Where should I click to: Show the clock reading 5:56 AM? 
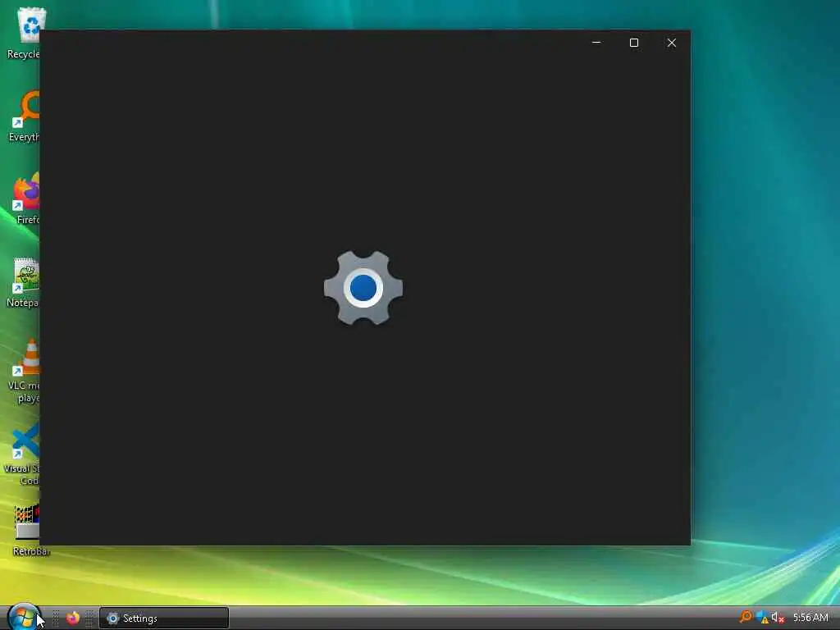[x=810, y=618]
